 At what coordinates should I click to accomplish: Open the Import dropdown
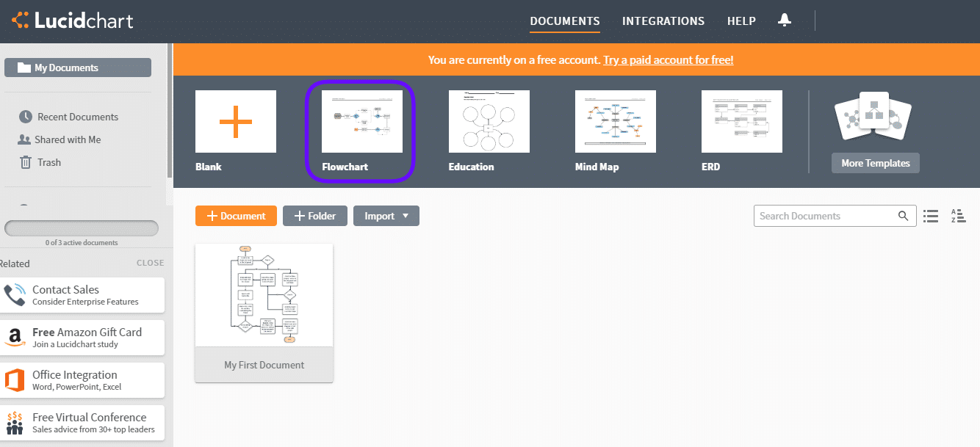point(386,215)
